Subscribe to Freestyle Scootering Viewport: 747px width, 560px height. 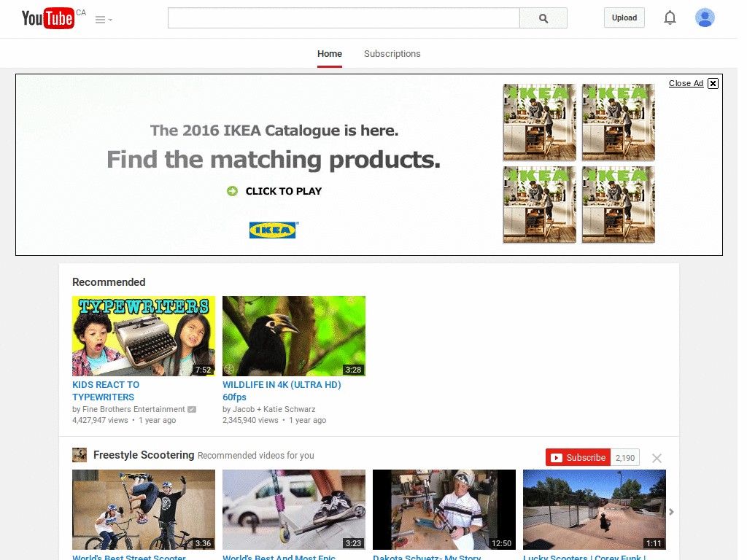578,458
